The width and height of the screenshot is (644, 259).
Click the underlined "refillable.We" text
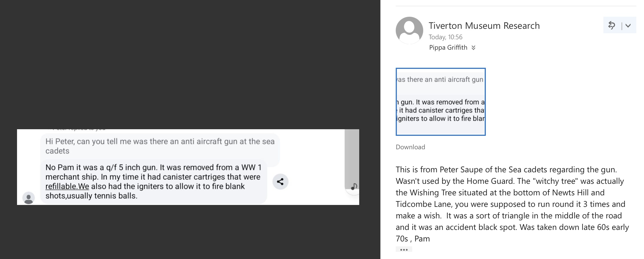(x=67, y=186)
